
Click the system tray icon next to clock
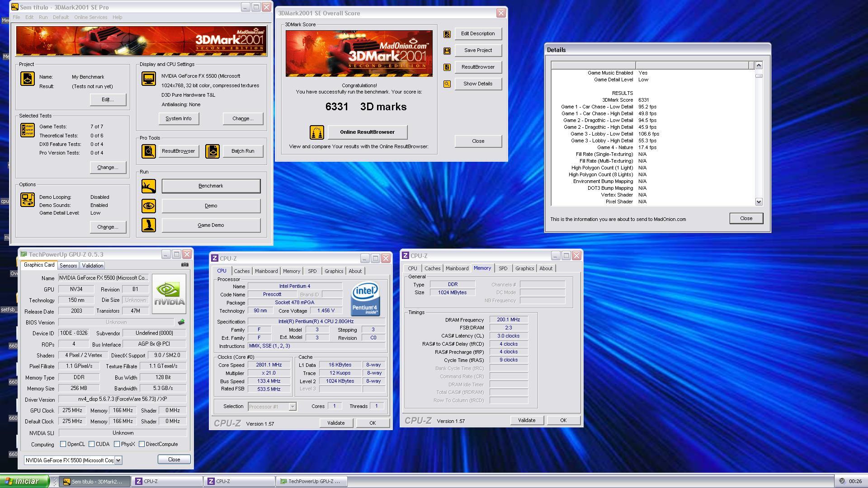tap(842, 481)
